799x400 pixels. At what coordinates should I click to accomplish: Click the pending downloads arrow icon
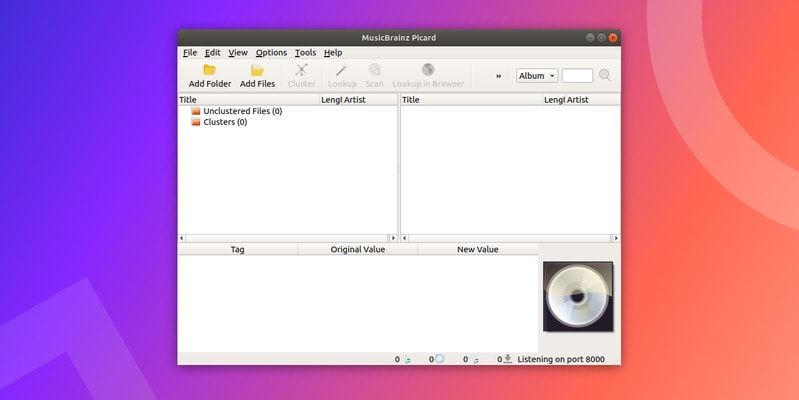coord(508,359)
